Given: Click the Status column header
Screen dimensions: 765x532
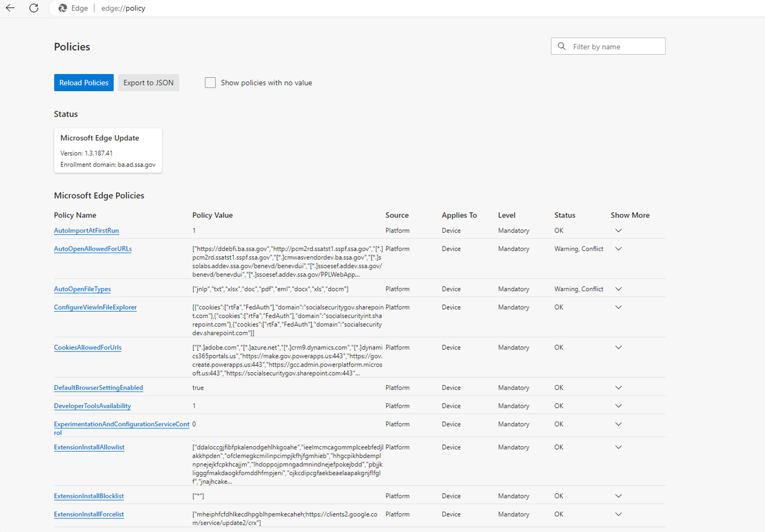Looking at the screenshot, I should click(x=564, y=215).
